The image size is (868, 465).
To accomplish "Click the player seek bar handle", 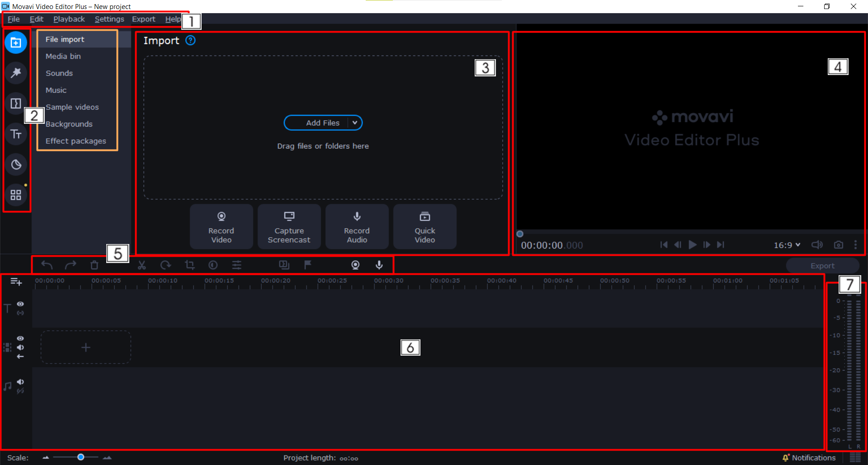I will click(x=520, y=234).
